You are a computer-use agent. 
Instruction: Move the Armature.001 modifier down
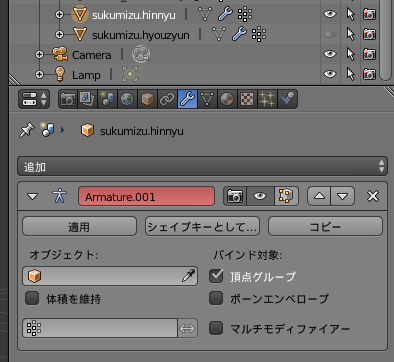coord(342,196)
